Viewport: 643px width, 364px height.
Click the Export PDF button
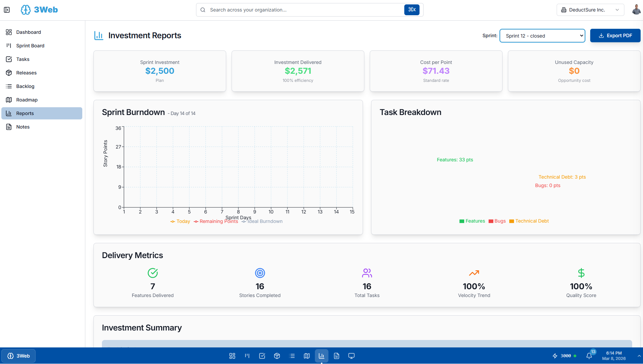615,36
